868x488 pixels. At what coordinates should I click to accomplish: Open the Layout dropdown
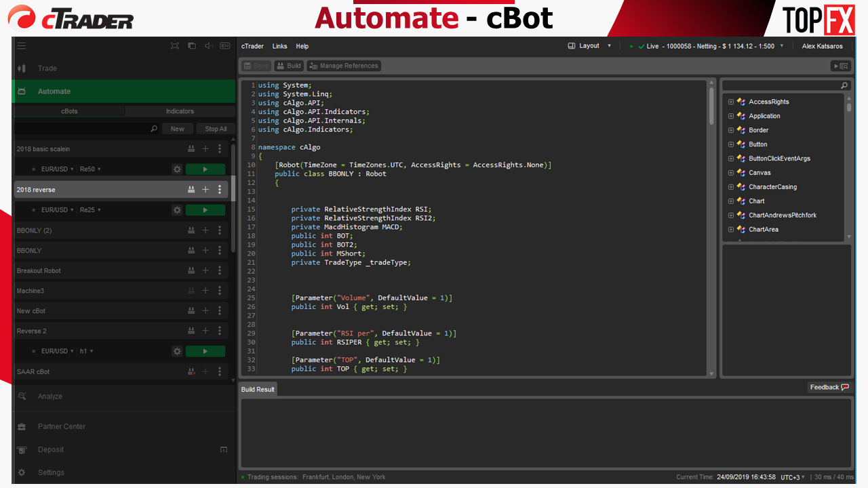589,46
